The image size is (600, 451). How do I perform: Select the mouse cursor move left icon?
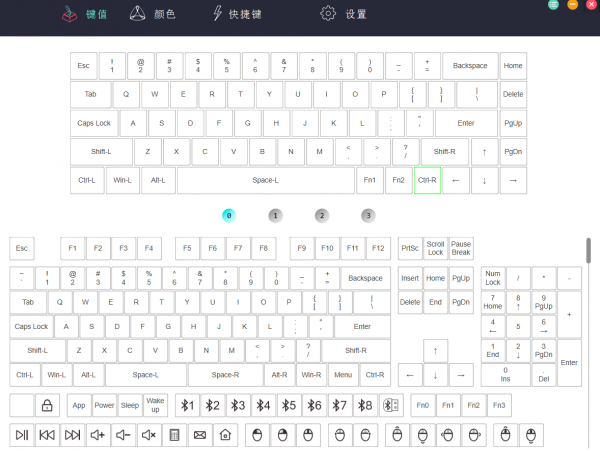[448, 435]
